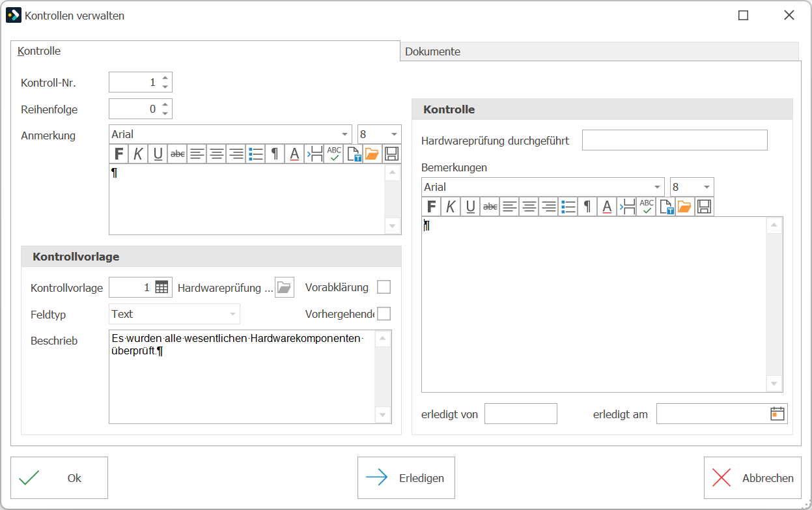Image resolution: width=812 pixels, height=510 pixels.
Task: Center align in Bemerkungen toolbar
Action: coord(529,206)
